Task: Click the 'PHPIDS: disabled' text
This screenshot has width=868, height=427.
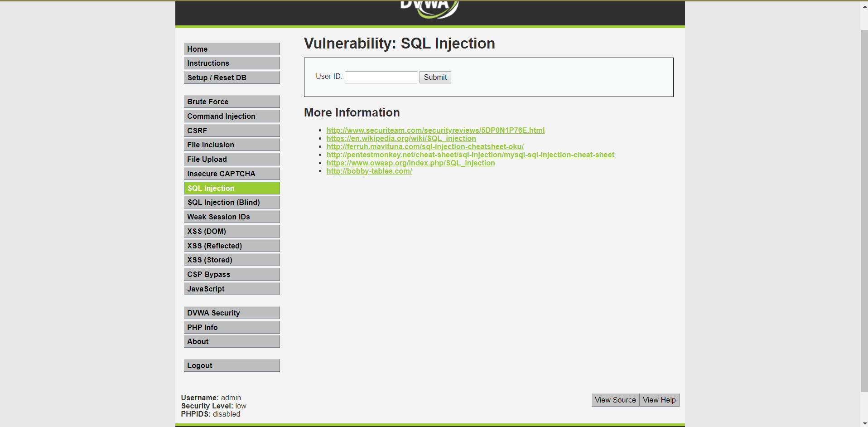Action: 211,414
